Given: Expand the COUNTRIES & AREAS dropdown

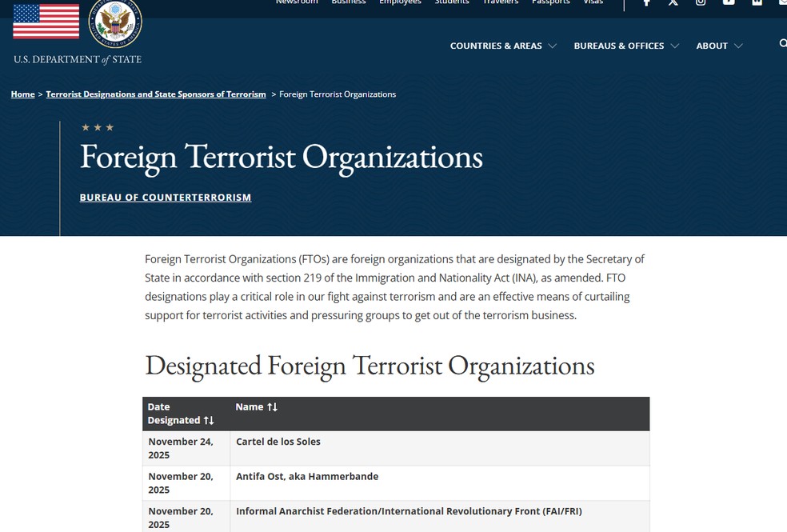Looking at the screenshot, I should (503, 46).
